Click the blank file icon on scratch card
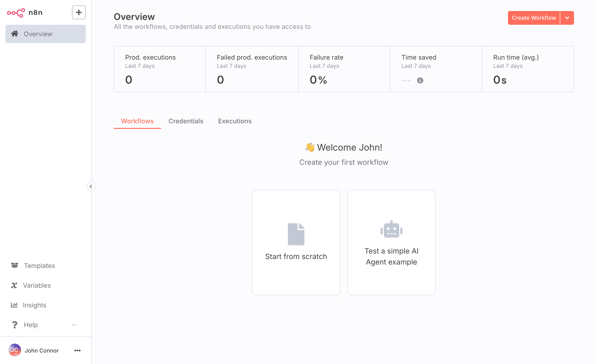This screenshot has height=364, width=596. point(296,234)
